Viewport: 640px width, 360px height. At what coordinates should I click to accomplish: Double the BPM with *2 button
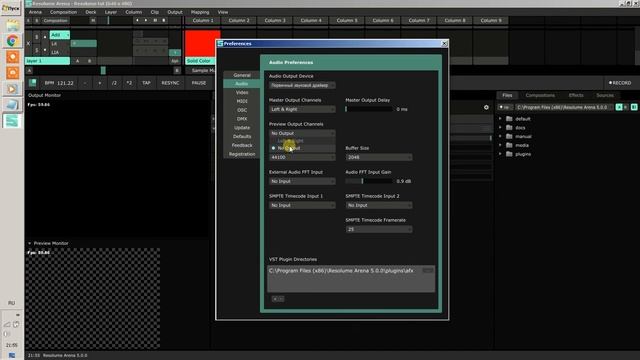pyautogui.click(x=129, y=83)
